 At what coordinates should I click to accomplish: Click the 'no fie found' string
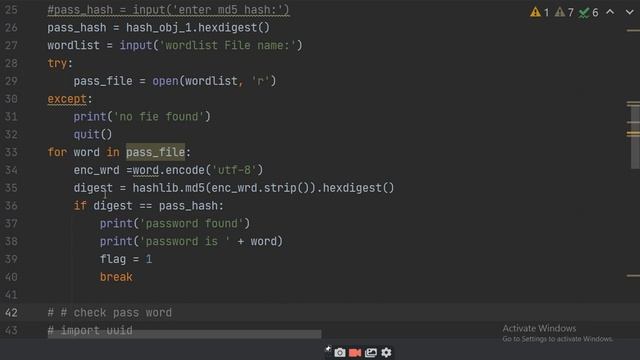click(x=158, y=117)
